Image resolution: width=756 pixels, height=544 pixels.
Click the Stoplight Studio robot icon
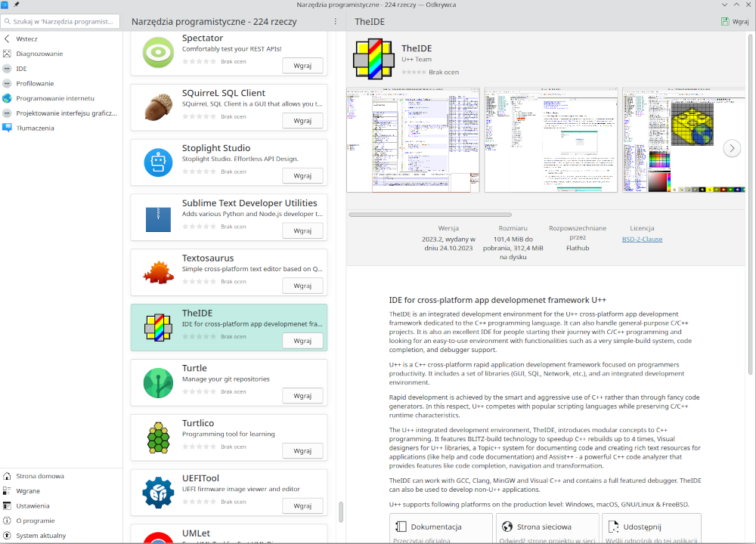pos(158,162)
